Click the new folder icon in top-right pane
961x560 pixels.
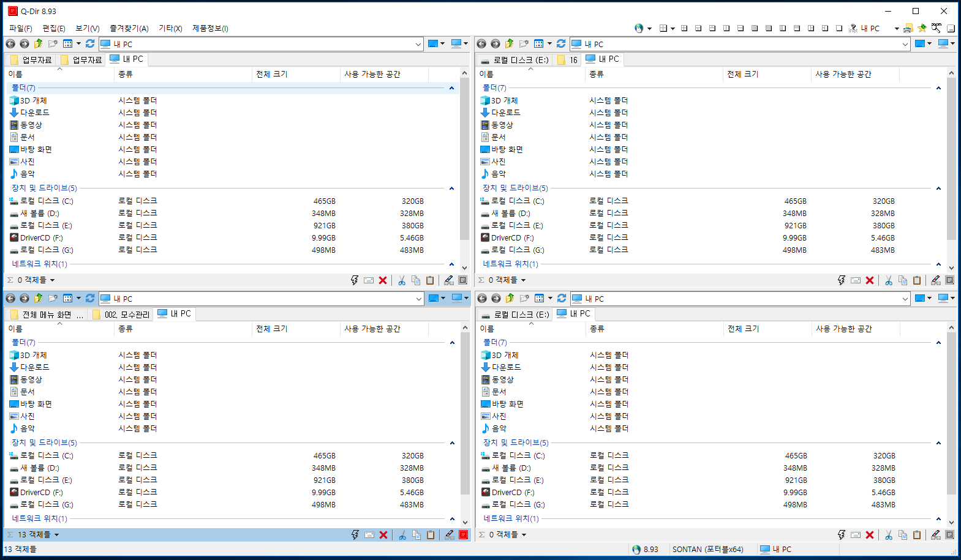[x=524, y=43]
